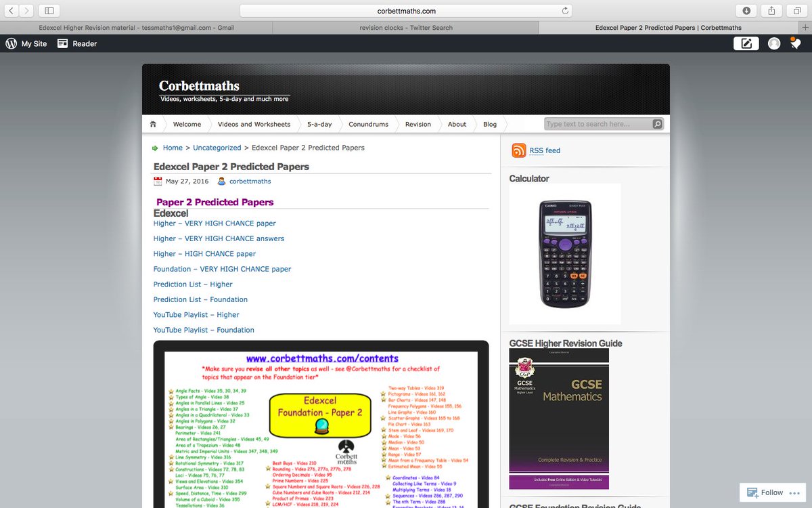Open Videos and Worksheets menu item

(254, 124)
